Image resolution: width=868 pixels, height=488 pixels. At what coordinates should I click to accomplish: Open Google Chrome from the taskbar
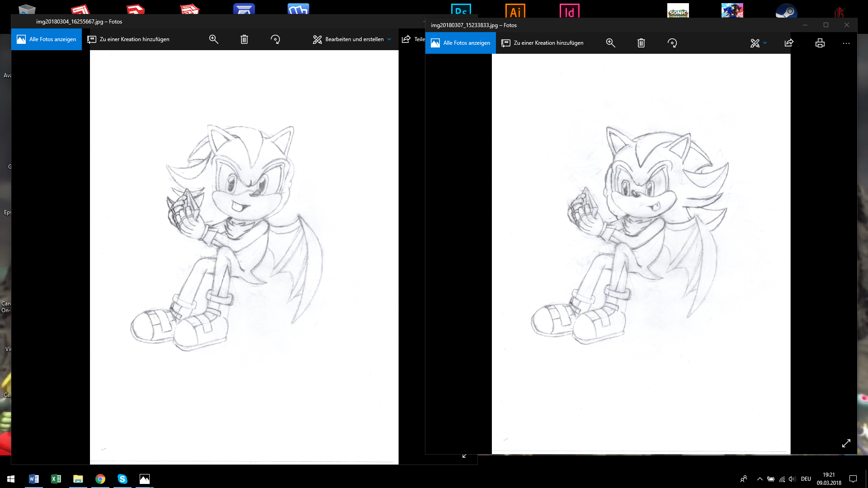tap(100, 479)
